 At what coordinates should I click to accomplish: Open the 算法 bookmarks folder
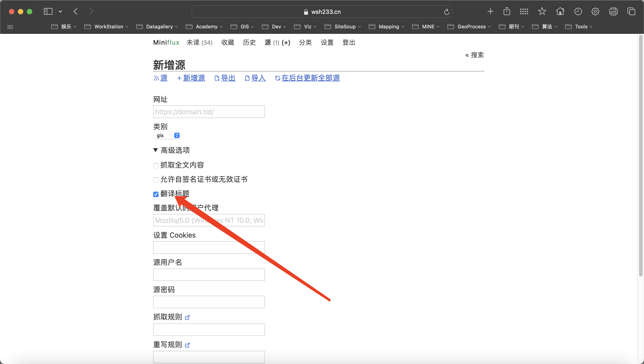pos(544,27)
